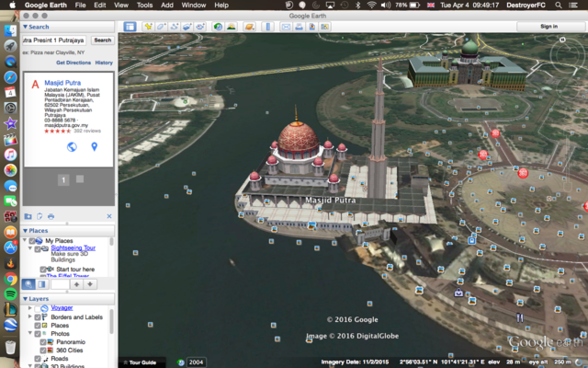Image resolution: width=588 pixels, height=368 pixels.
Task: Save image of the current view
Action: [x=312, y=27]
